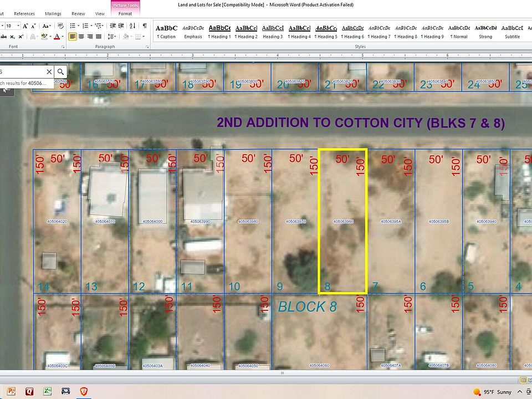Switch to the Mailings tab
The width and height of the screenshot is (532, 399).
click(x=53, y=14)
